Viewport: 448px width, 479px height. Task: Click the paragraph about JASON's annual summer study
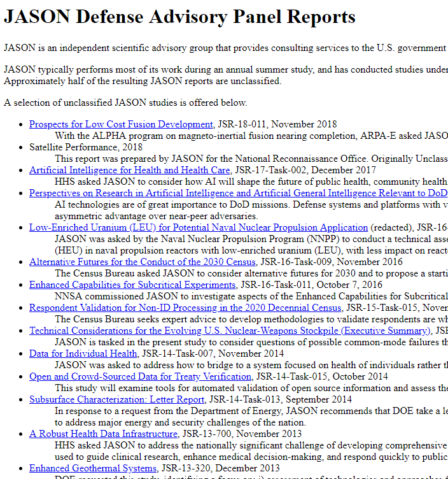coord(223,69)
